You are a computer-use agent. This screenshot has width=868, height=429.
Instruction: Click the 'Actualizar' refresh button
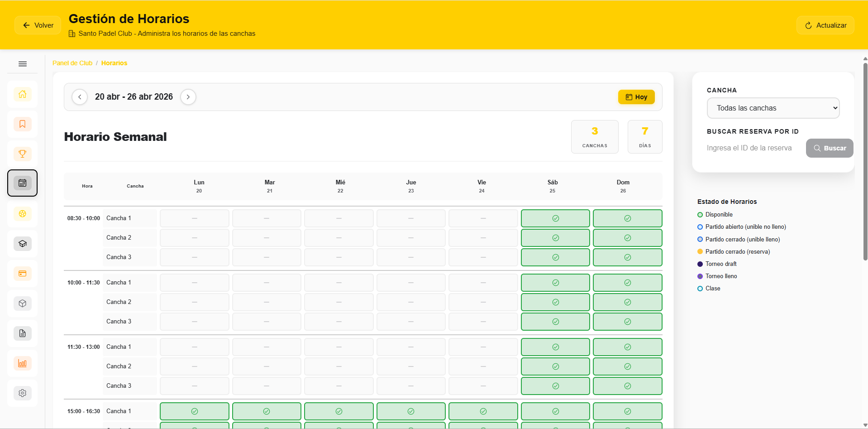pos(825,25)
